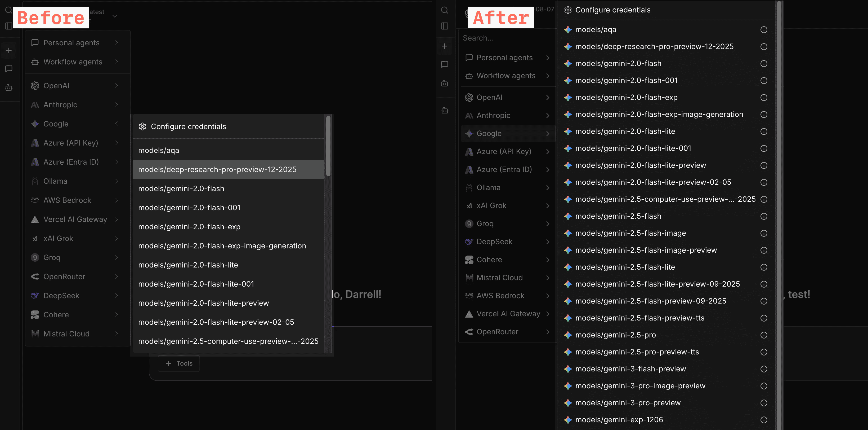This screenshot has width=868, height=430.
Task: Click Gemini sparkle icon beside models/gemini-3-pro-preview
Action: coord(568,403)
